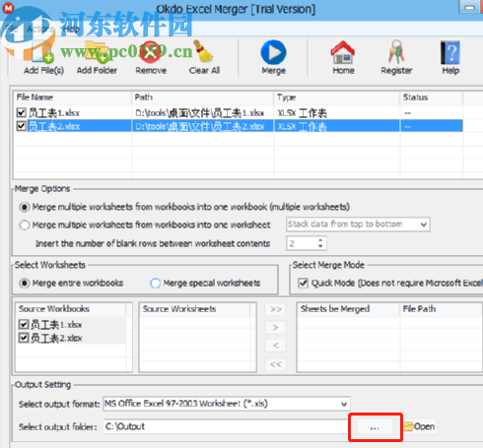The width and height of the screenshot is (483, 448).
Task: Select the path cell of 员工表1.xlsx
Action: tap(202, 113)
